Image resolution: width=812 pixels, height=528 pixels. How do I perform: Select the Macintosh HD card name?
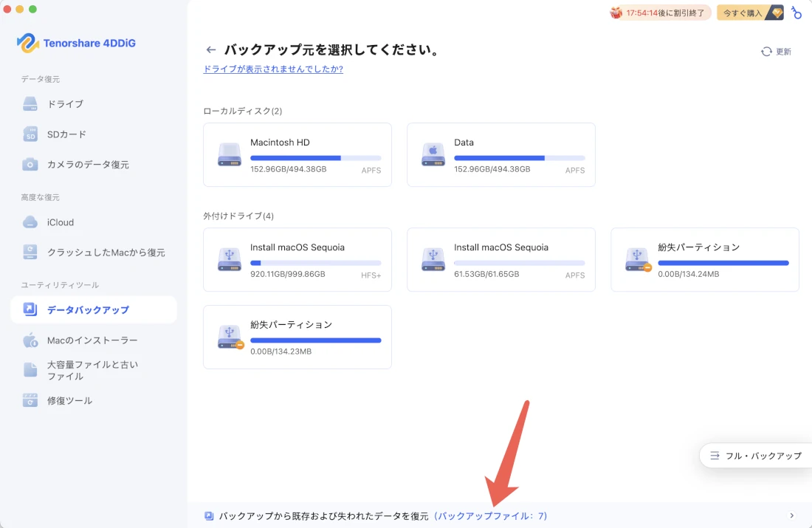(280, 143)
